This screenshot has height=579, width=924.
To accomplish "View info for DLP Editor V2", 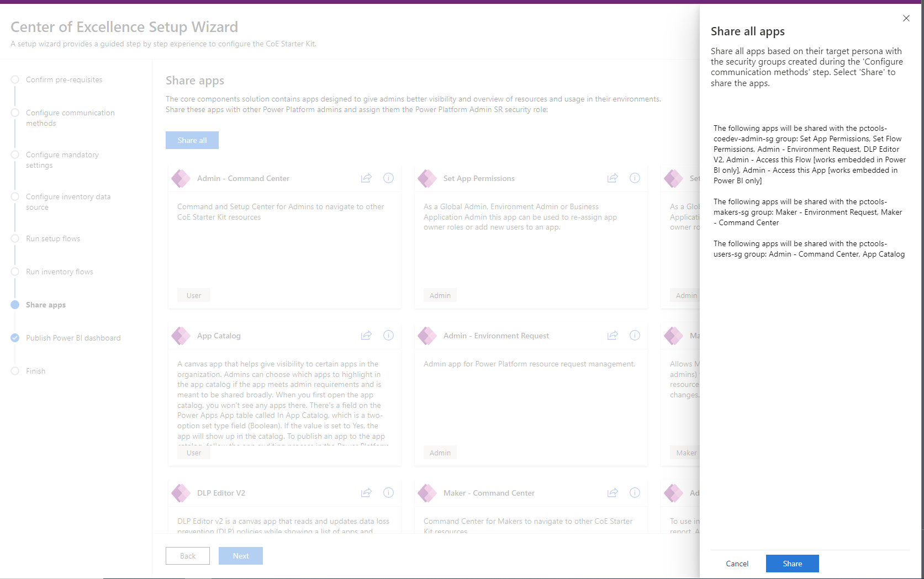I will tap(388, 492).
